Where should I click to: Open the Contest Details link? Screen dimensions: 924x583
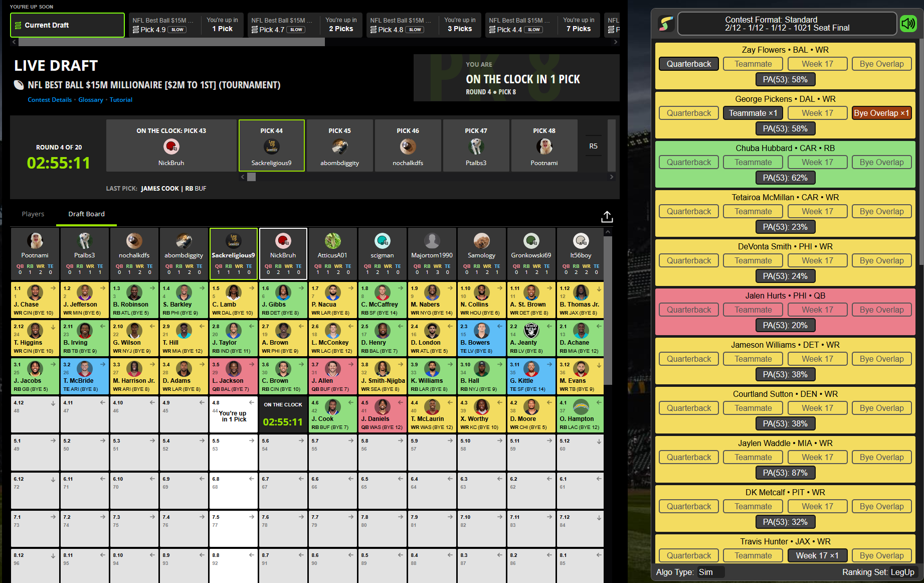coord(50,100)
